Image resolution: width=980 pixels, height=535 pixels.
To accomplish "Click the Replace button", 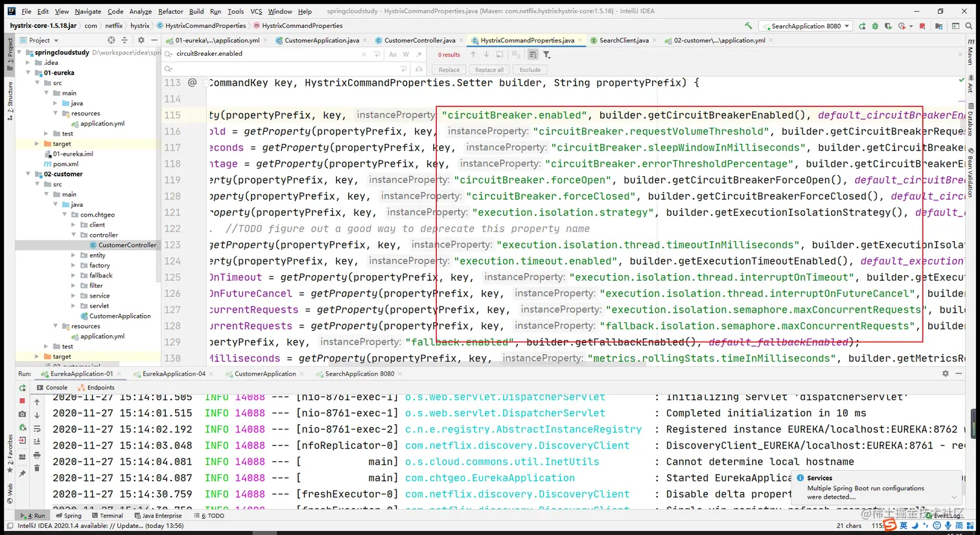I will (x=449, y=69).
